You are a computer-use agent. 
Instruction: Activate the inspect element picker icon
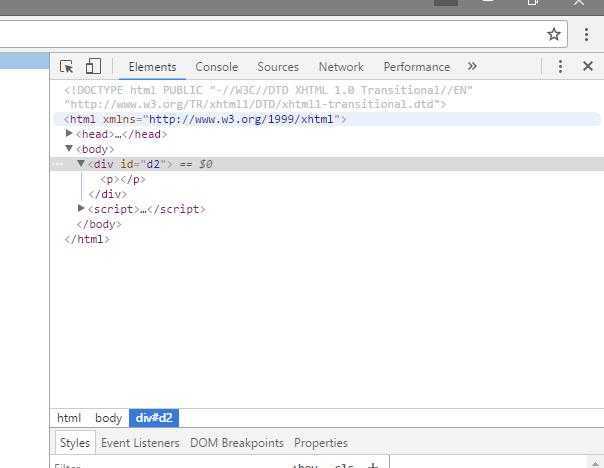coord(67,67)
